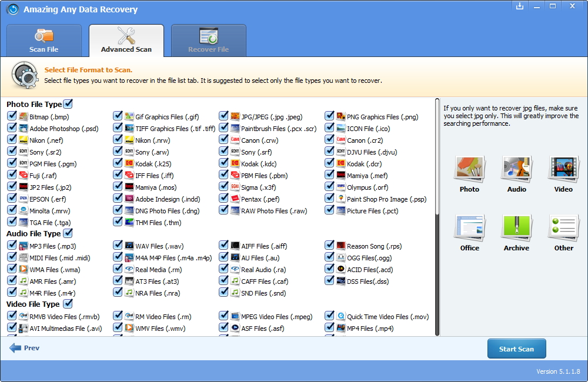Click the MPEG Video Files (.mpeg) label
Image resolution: width=588 pixels, height=382 pixels.
point(276,317)
